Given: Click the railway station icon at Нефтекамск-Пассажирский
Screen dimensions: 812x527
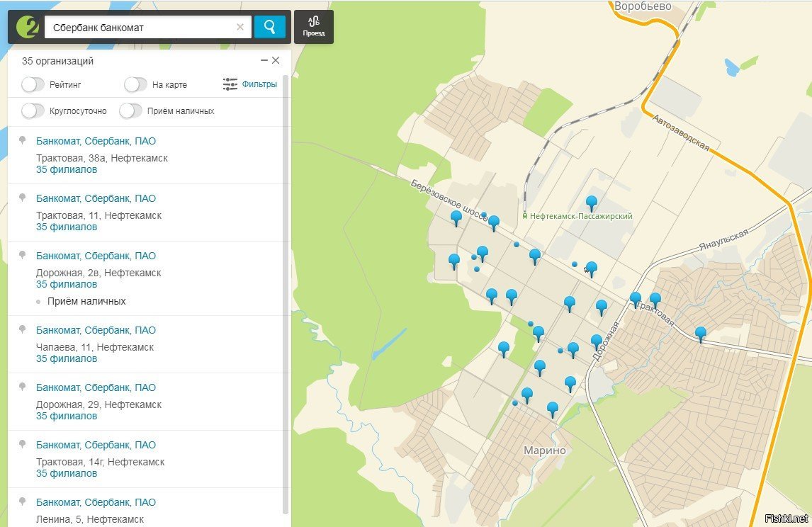Looking at the screenshot, I should click(525, 216).
